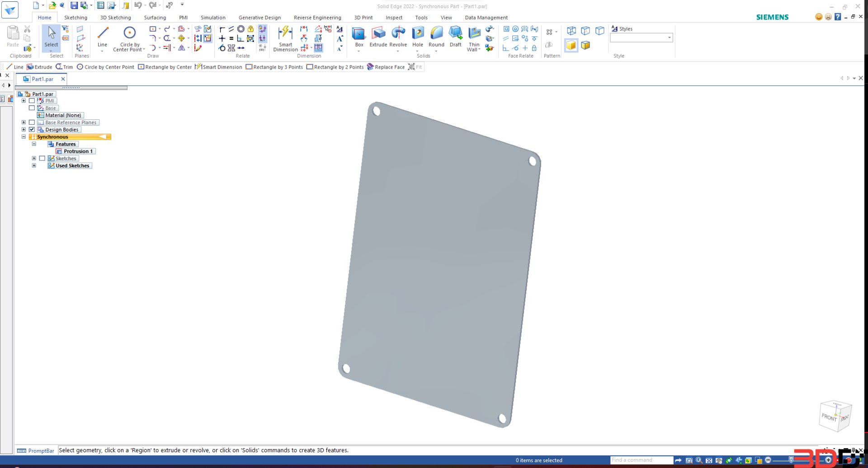Open the Styles dropdown combo box
Viewport: 868px width, 468px height.
[641, 37]
